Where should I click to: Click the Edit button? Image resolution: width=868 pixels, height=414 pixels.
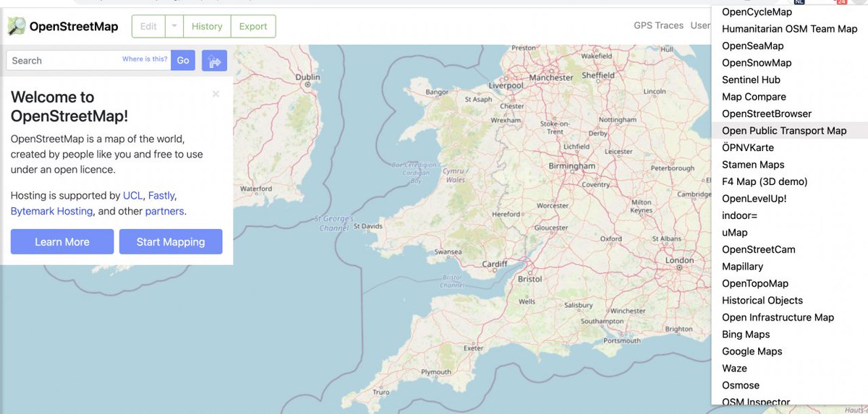click(148, 26)
